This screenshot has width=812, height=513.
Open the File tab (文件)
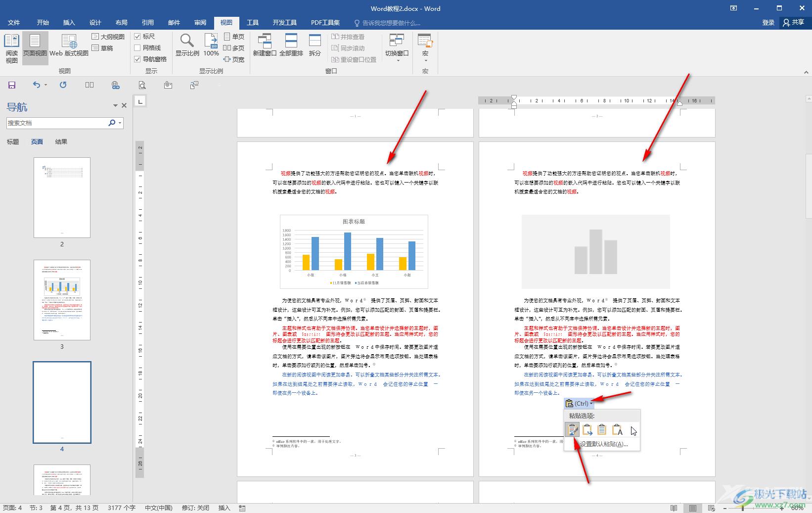[x=14, y=23]
